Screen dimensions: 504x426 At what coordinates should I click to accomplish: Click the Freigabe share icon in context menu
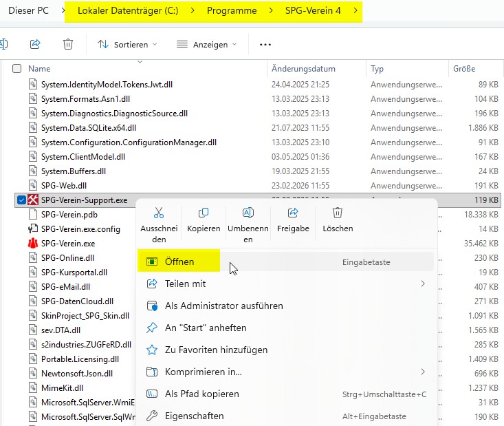(293, 213)
